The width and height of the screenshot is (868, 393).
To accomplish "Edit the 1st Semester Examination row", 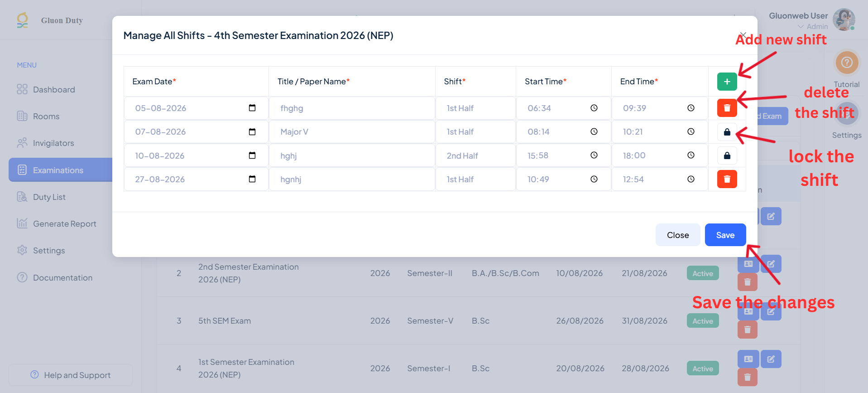I will (x=771, y=359).
